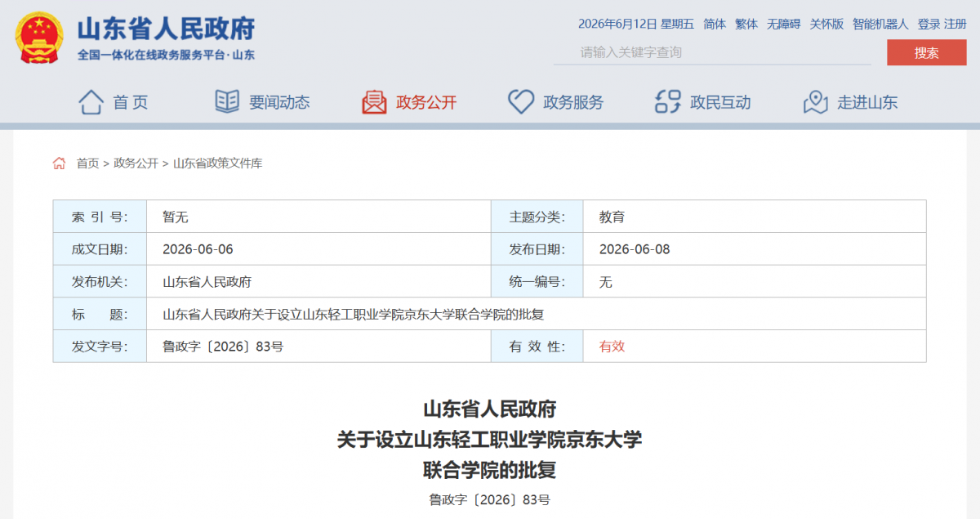
Task: Click the 索引号 label cell
Action: coord(100,217)
